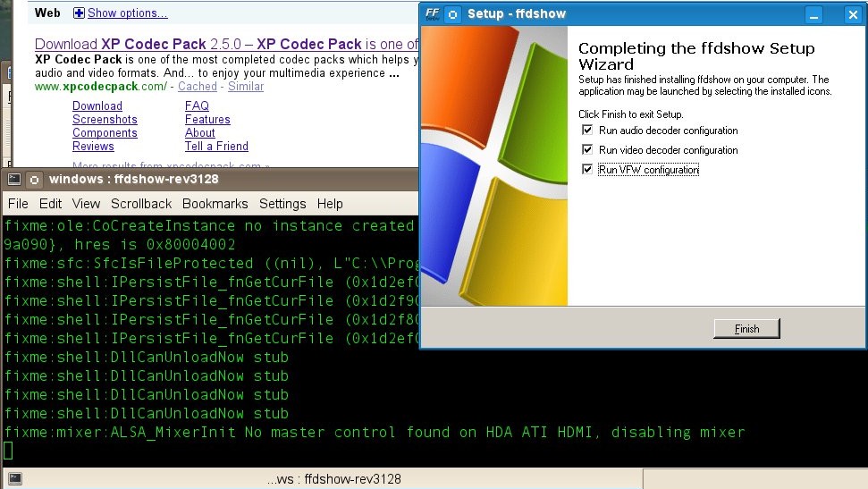
Task: Uncheck Run video decoder configuration
Action: tap(587, 149)
